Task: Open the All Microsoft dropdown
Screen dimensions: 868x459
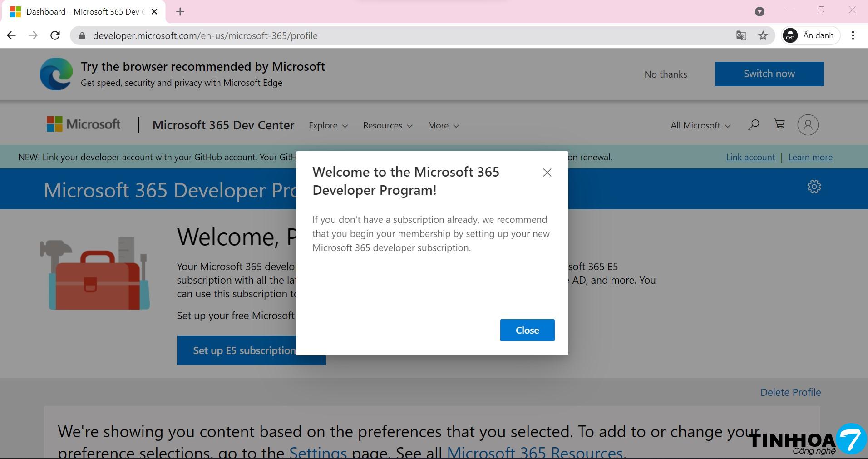Action: pos(700,126)
